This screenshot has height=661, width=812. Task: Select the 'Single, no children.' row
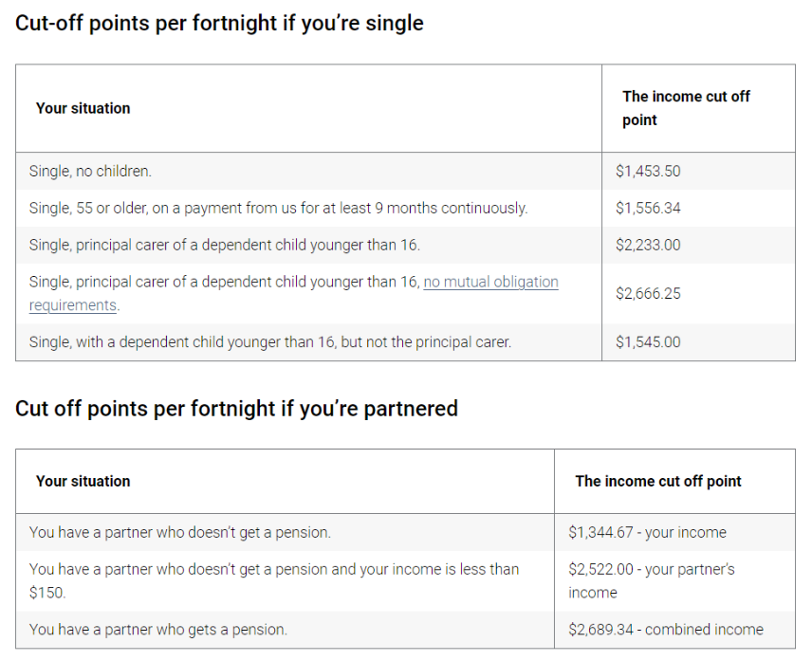(308, 172)
